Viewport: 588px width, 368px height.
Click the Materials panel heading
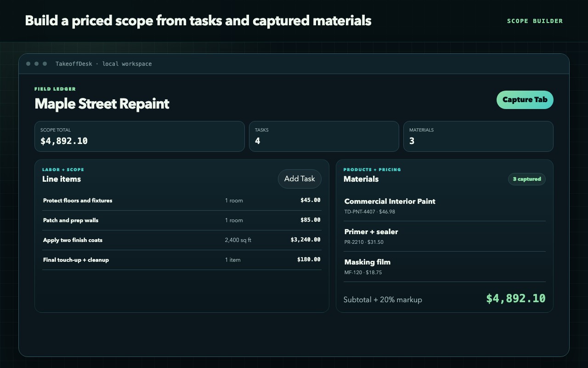click(x=361, y=179)
